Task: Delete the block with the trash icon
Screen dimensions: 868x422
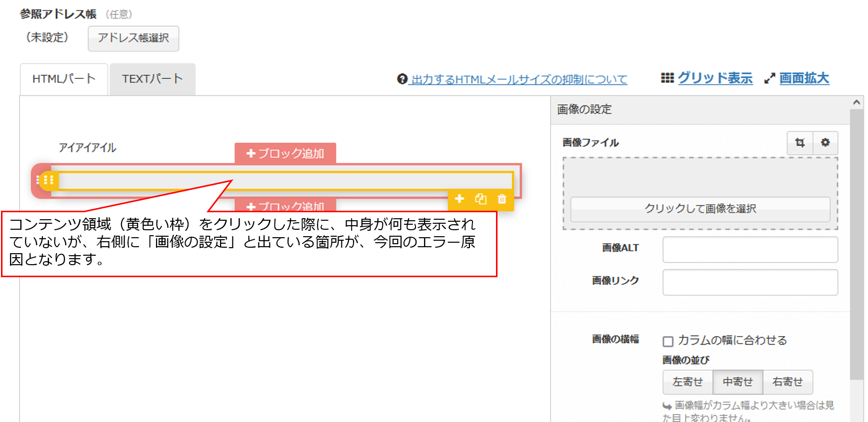Action: (502, 199)
